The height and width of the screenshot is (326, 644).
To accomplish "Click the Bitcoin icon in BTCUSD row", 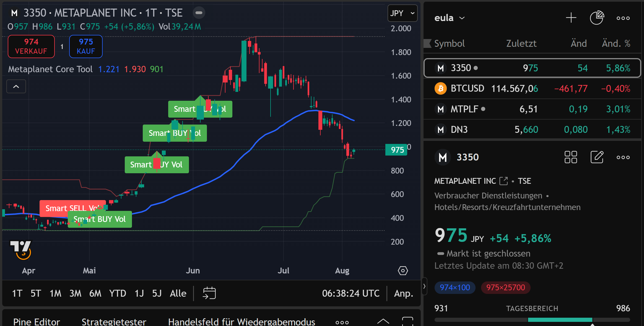I will [x=441, y=89].
